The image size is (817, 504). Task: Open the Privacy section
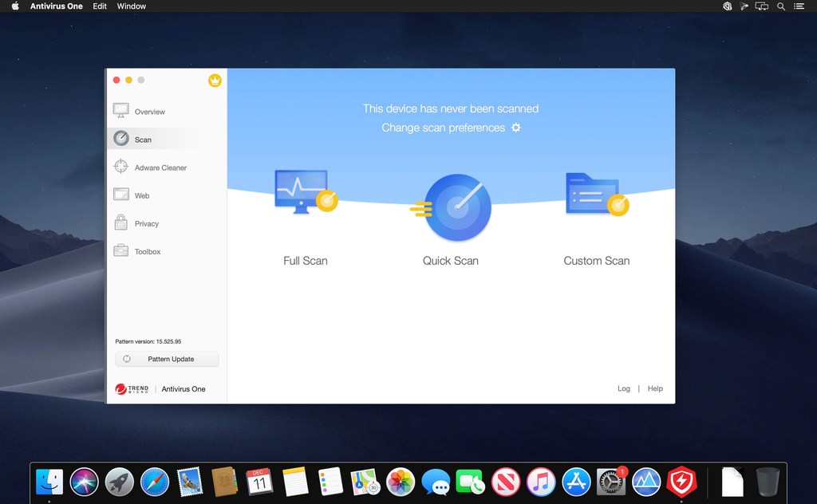pos(147,223)
